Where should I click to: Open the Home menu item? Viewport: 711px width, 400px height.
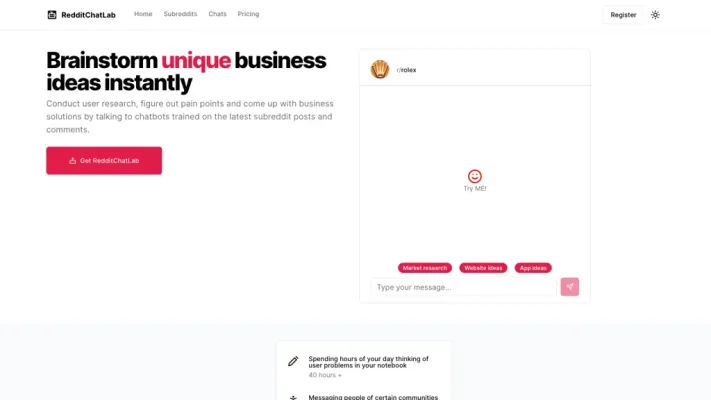(x=143, y=14)
